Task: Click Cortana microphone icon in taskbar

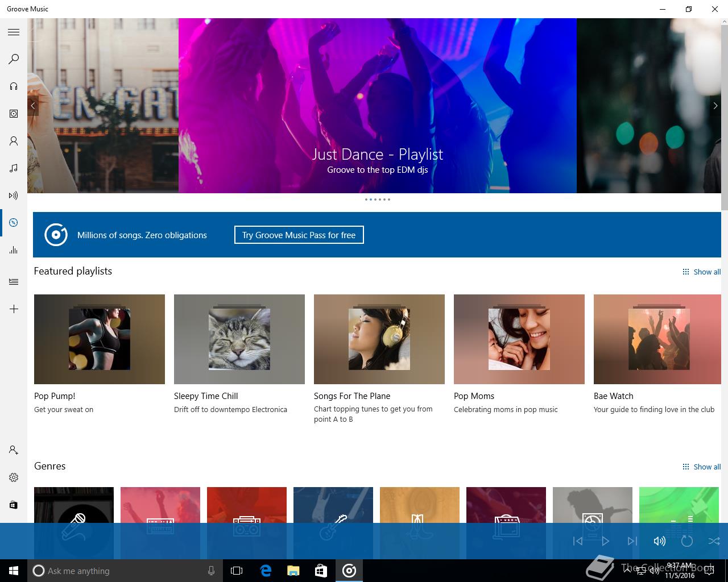Action: pos(211,571)
